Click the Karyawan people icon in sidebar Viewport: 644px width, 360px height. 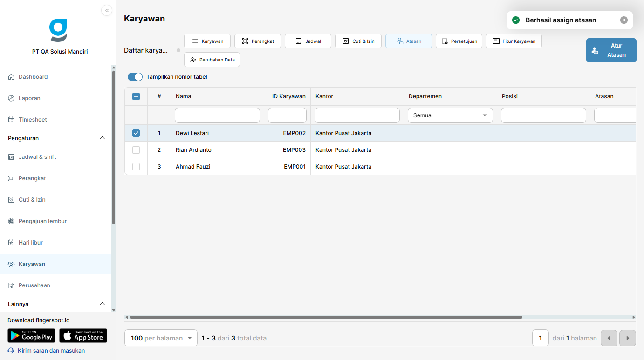[x=11, y=264]
